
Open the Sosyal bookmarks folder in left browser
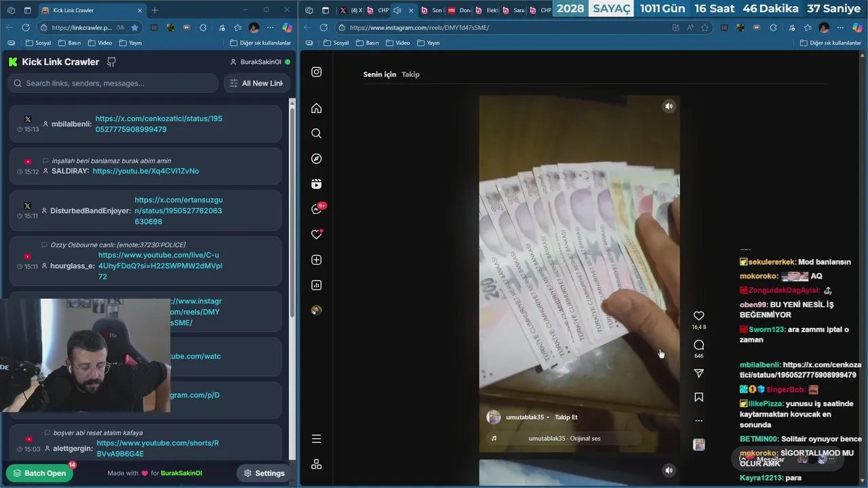click(38, 43)
